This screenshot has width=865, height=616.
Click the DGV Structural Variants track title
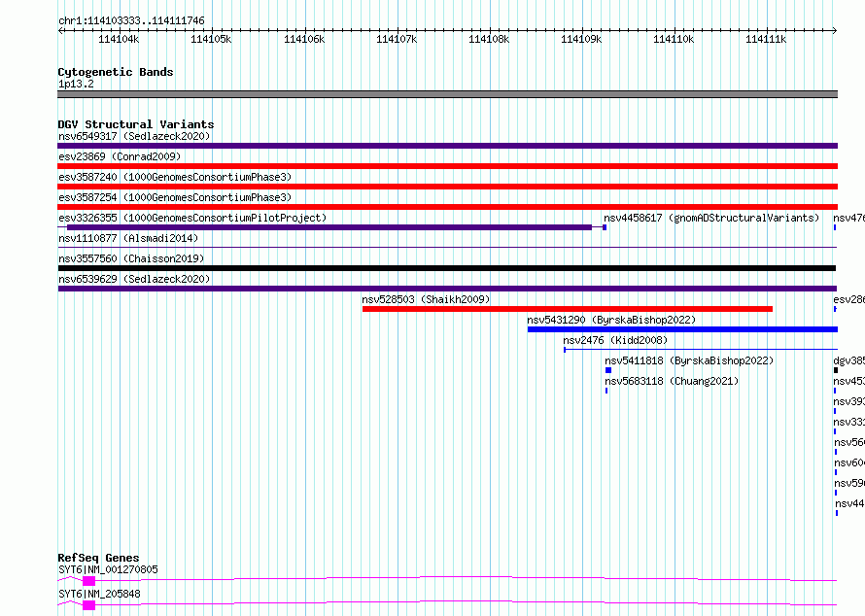pyautogui.click(x=136, y=124)
